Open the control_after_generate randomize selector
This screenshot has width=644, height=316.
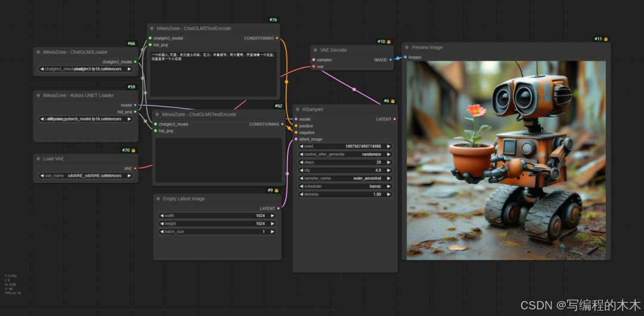coord(345,154)
